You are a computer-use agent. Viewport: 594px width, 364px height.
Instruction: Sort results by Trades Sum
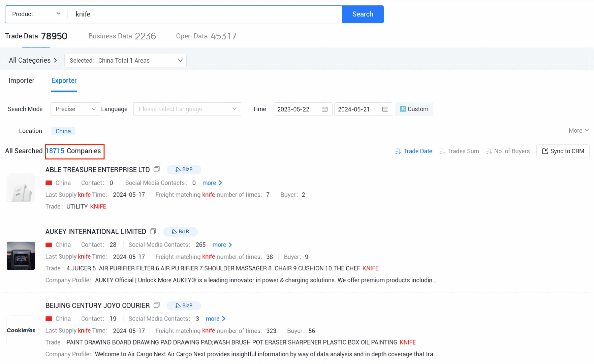pos(459,151)
